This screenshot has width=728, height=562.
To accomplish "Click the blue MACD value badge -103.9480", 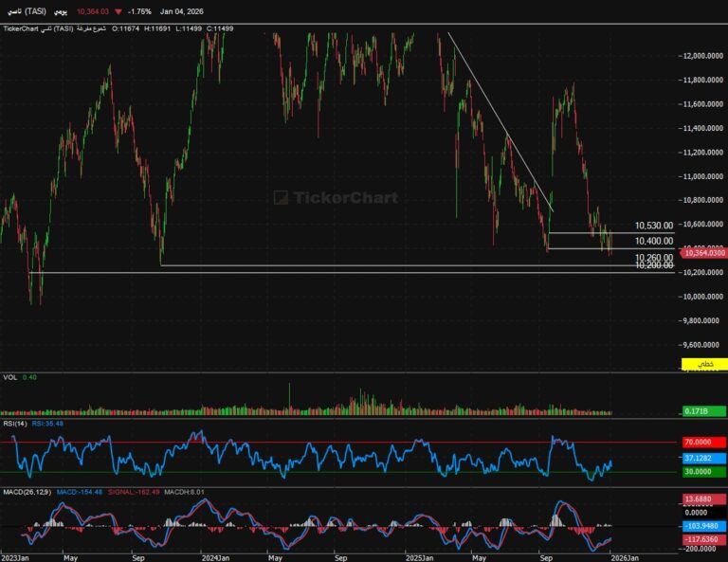I will coord(703,525).
